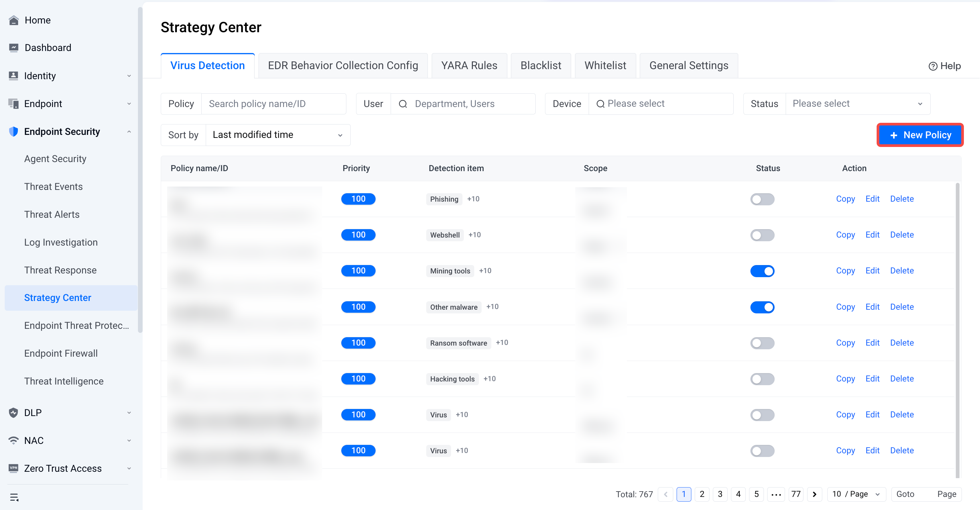
Task: Enable the Phishing policy status toggle
Action: coord(762,199)
